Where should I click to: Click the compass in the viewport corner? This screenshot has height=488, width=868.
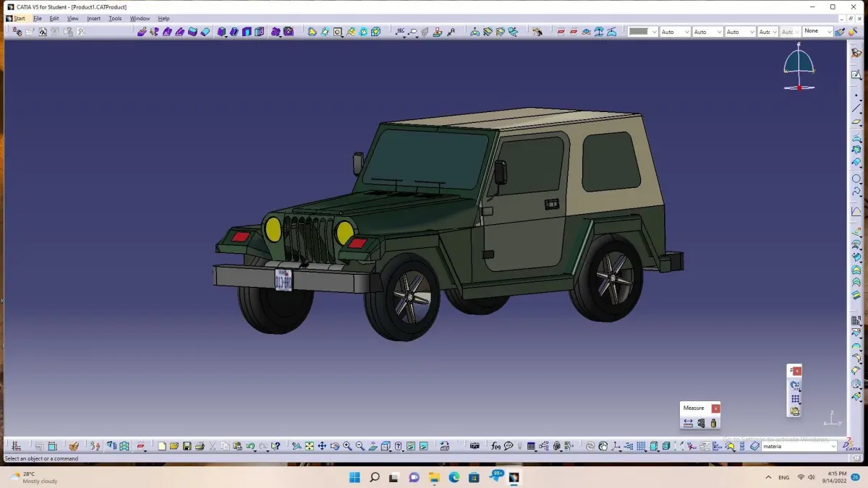[799, 67]
